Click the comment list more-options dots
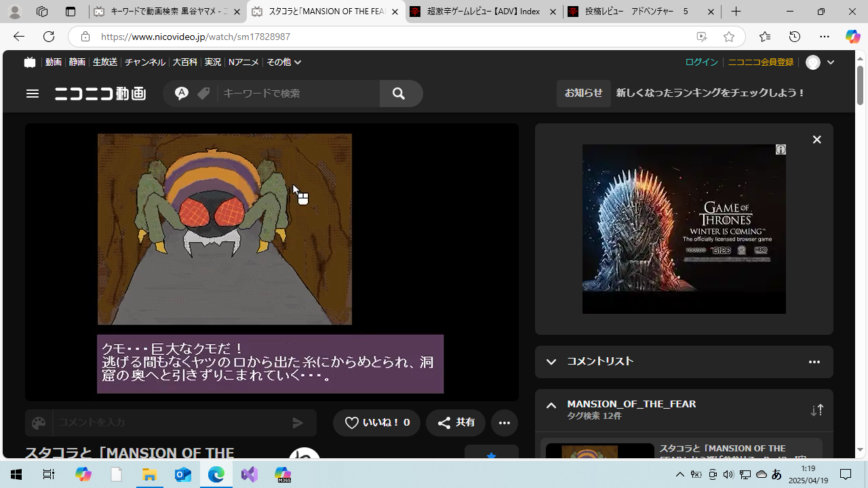Viewport: 868px width, 488px height. point(814,362)
